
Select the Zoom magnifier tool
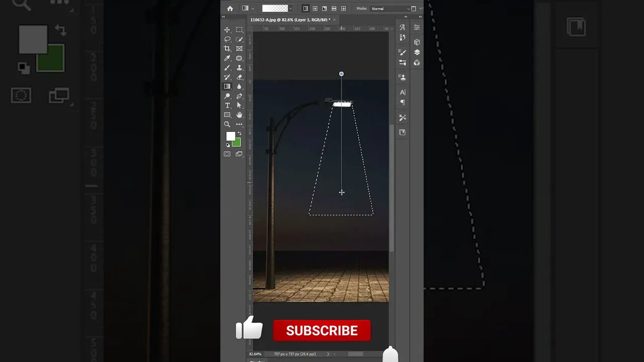click(227, 124)
